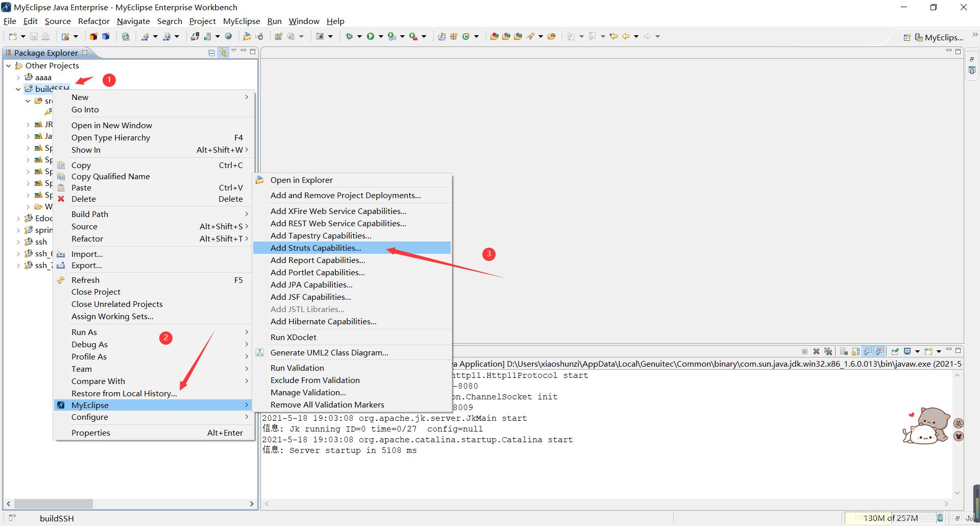Click the Capture screenshot camera icon
Image resolution: width=980 pixels, height=526 pixels.
click(x=320, y=36)
